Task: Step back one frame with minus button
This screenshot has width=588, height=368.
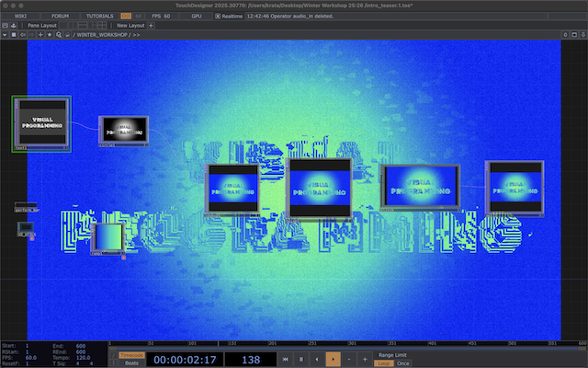Action: (349, 358)
